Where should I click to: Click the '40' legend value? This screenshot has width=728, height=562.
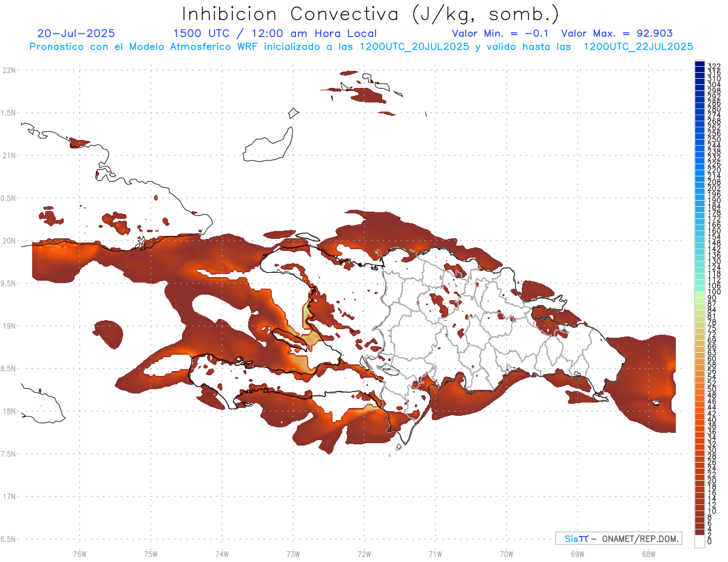point(712,420)
